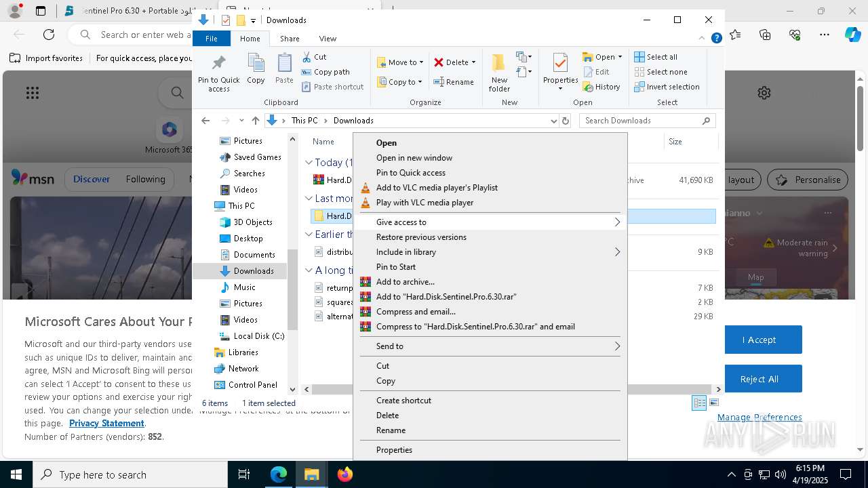Click horizontal scrollbar right arrow

coord(719,389)
